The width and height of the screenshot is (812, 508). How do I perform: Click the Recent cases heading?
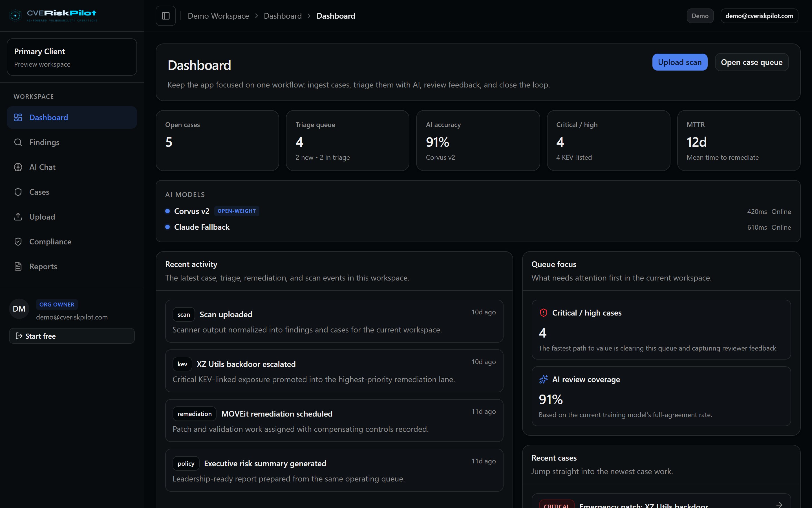coord(554,458)
